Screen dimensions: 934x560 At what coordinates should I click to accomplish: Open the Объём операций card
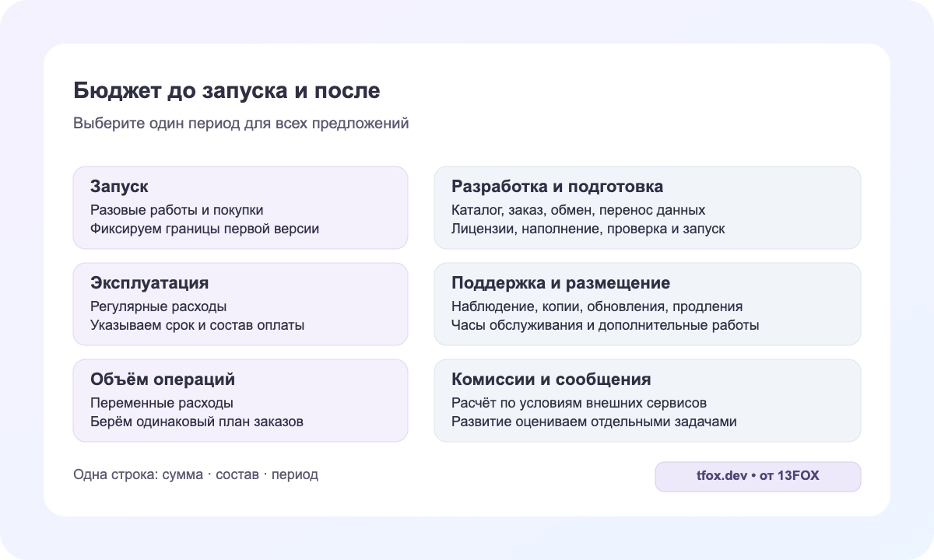coord(241,401)
